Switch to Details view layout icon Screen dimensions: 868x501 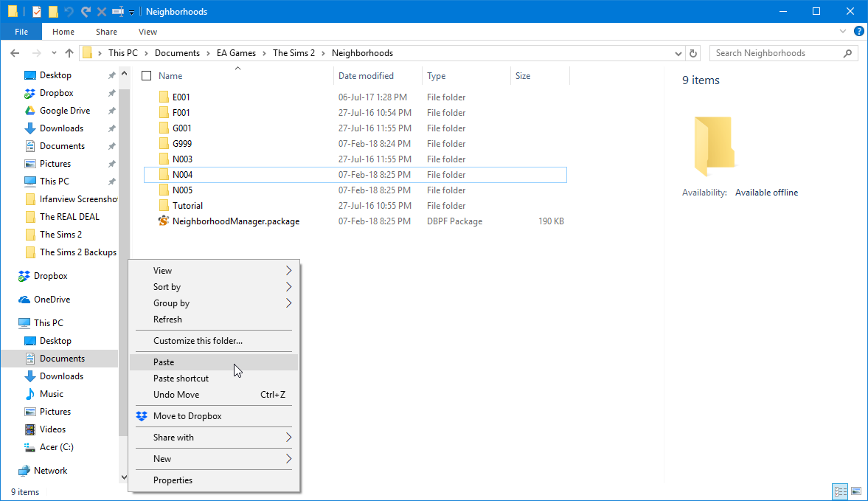click(x=840, y=491)
